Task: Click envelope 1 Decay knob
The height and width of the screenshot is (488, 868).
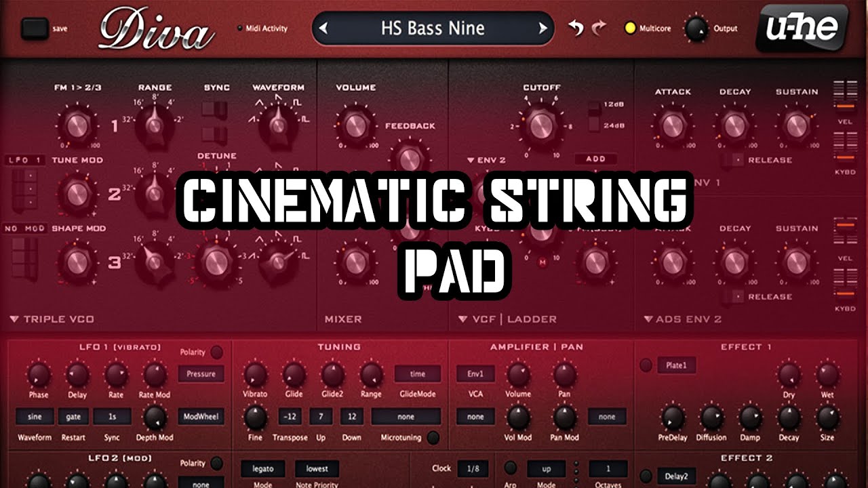Action: click(734, 125)
